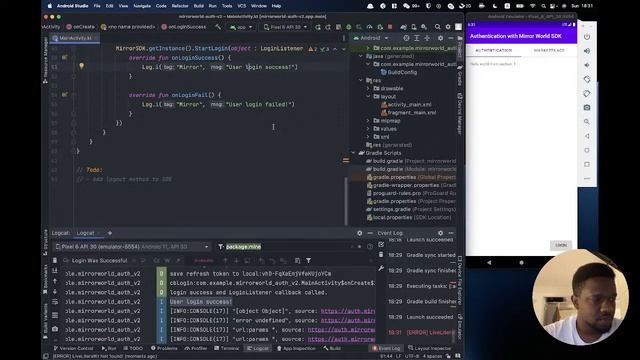
Task: Open the App Inspection tool window
Action: 296,348
